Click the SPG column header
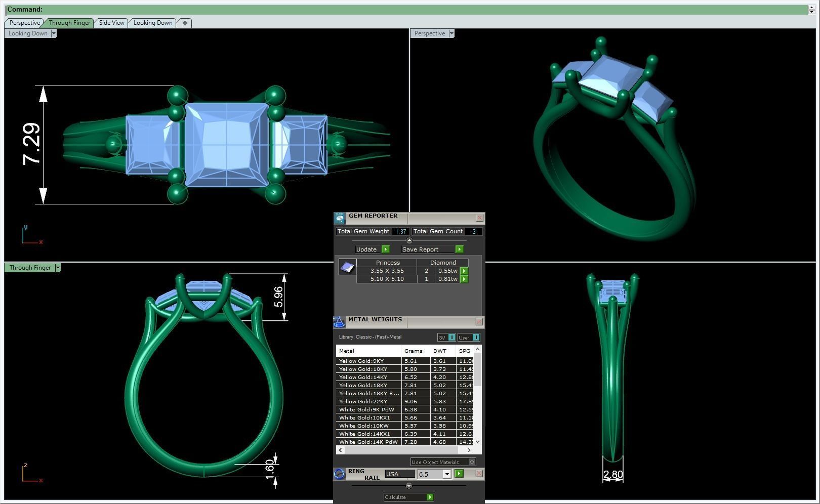 point(465,351)
